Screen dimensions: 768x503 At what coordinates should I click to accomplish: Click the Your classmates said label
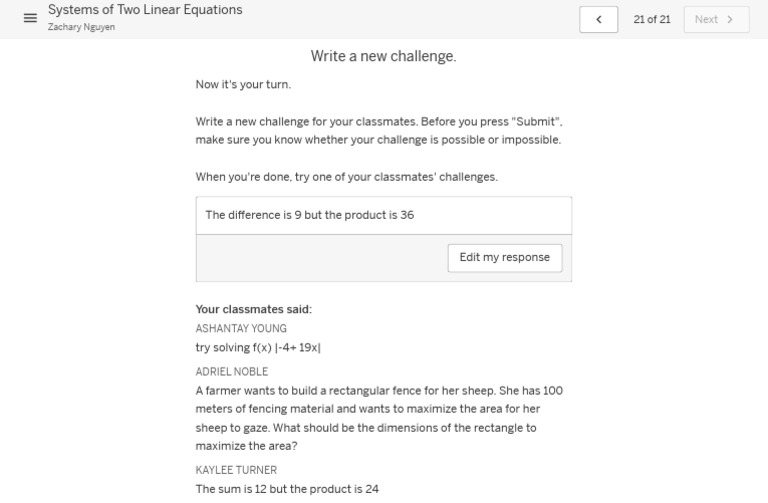[x=253, y=309]
